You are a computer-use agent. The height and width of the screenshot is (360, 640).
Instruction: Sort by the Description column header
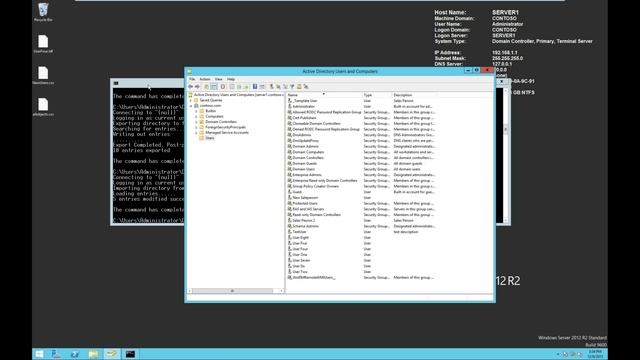pos(414,95)
